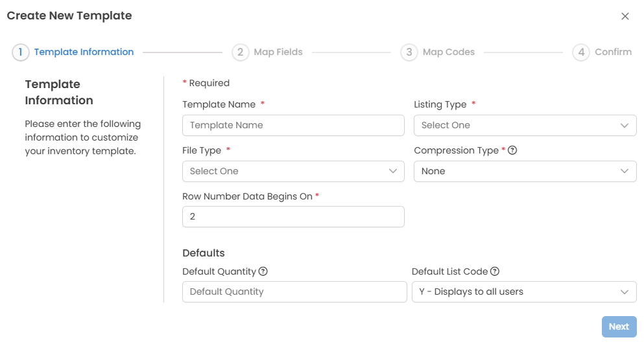Switch to the Map Fields step
The image size is (644, 353).
(x=278, y=52)
